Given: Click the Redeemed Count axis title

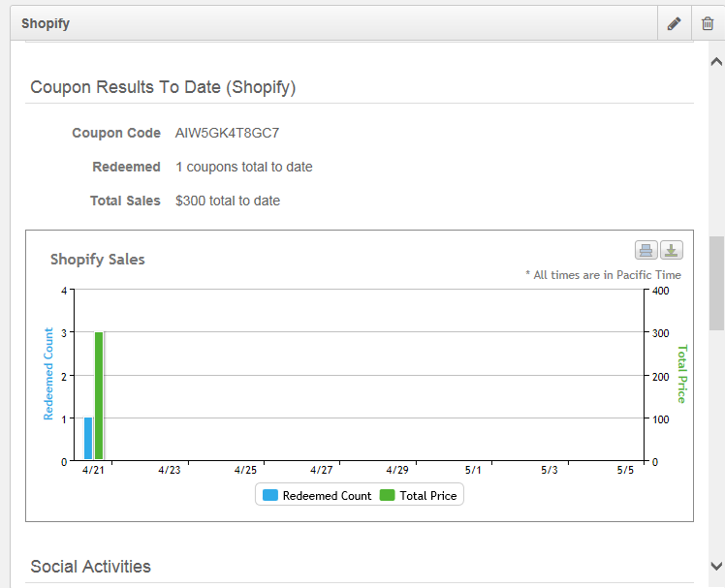Looking at the screenshot, I should point(48,374).
